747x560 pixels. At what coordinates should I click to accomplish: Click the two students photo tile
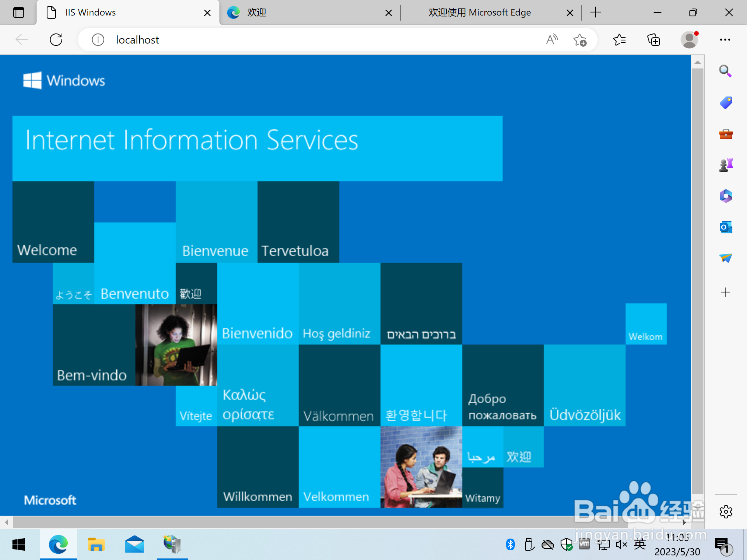[x=421, y=467]
